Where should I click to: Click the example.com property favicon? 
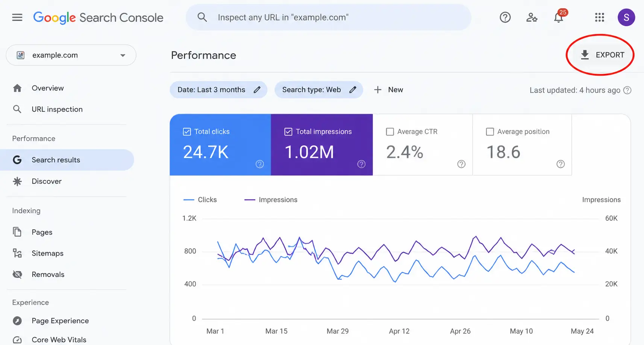pyautogui.click(x=21, y=55)
